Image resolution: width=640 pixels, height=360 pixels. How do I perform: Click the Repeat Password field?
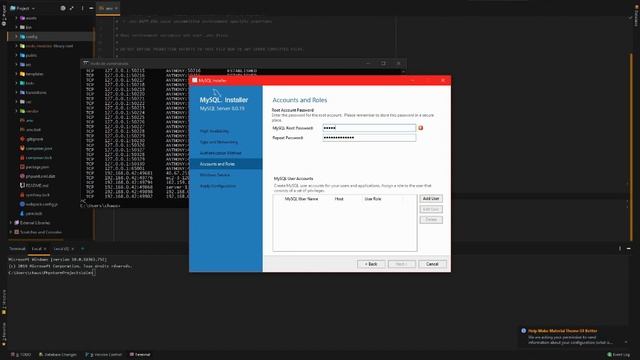pyautogui.click(x=369, y=138)
